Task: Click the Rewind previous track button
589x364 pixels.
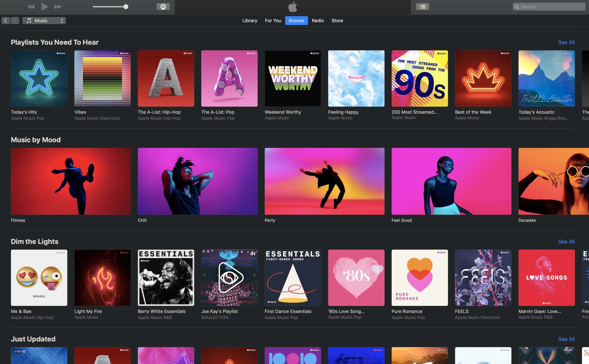Action: [31, 7]
